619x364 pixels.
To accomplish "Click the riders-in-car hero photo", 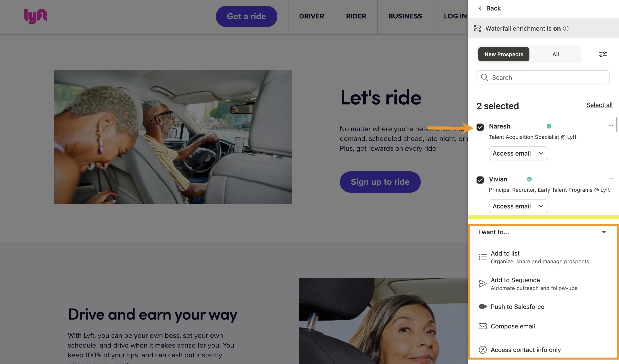I will [x=173, y=137].
